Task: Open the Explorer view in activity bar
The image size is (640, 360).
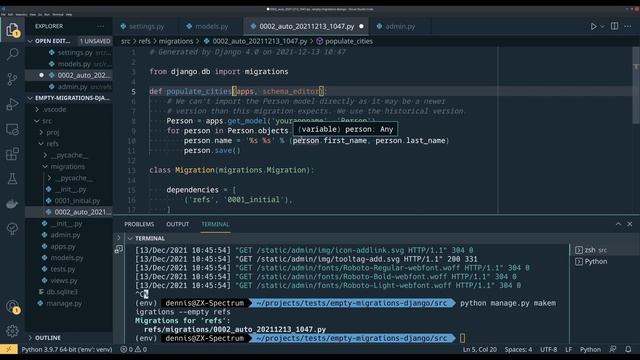Action: (12, 29)
